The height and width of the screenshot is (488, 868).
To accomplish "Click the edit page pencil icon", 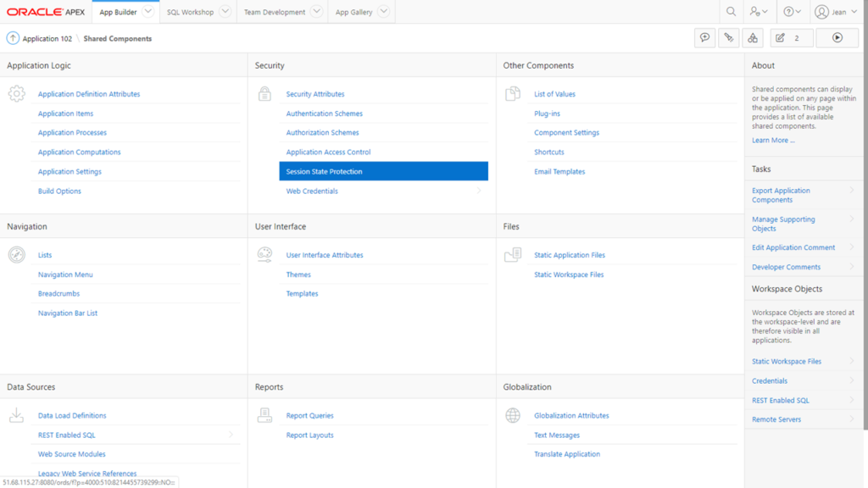I will (780, 37).
